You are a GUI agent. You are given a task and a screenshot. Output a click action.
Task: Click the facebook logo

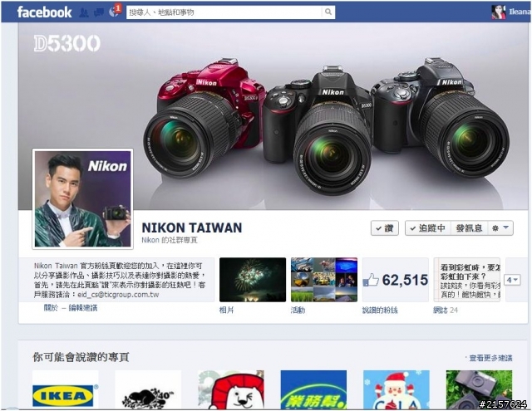(44, 12)
